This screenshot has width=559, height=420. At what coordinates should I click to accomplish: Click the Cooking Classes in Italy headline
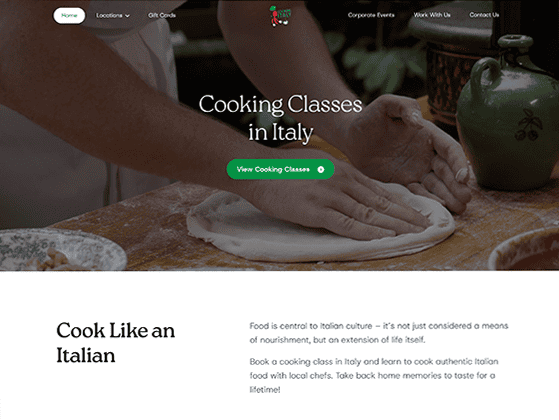(280, 118)
